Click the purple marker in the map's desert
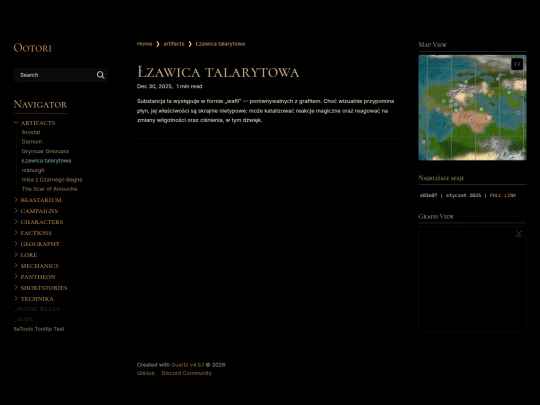The image size is (540, 405). point(471,120)
